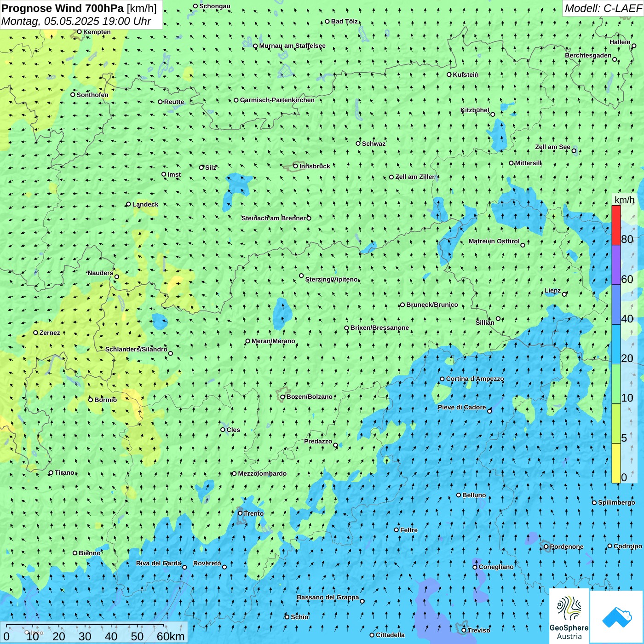This screenshot has height=644, width=644.
Task: Click the 'Reutte' label
Action: pos(174,102)
